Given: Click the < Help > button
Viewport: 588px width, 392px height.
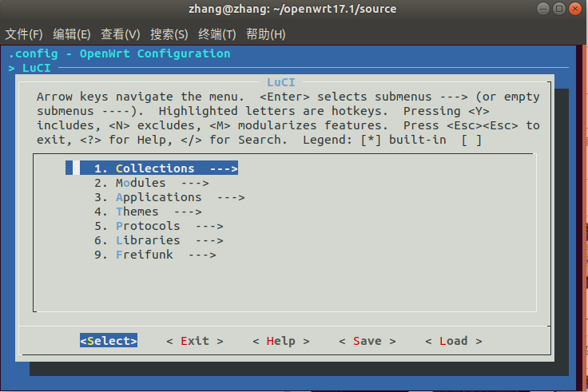Looking at the screenshot, I should pos(280,341).
